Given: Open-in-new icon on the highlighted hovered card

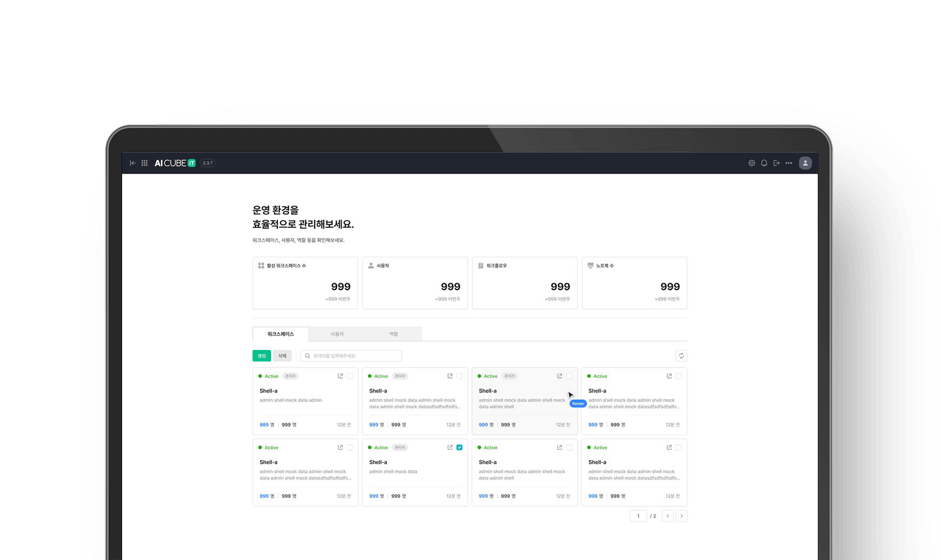Looking at the screenshot, I should (560, 376).
